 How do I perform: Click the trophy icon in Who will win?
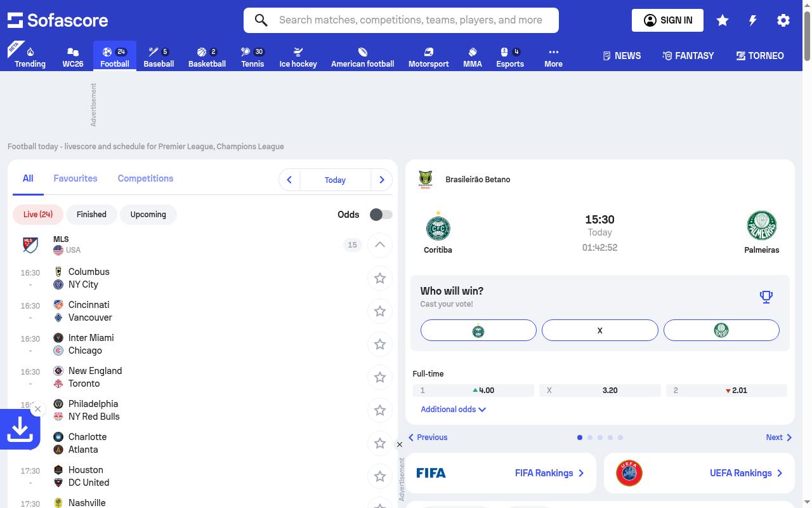click(766, 297)
